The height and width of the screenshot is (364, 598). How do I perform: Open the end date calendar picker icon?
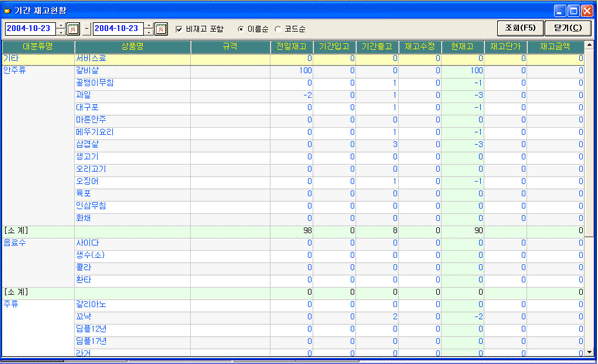pos(161,29)
